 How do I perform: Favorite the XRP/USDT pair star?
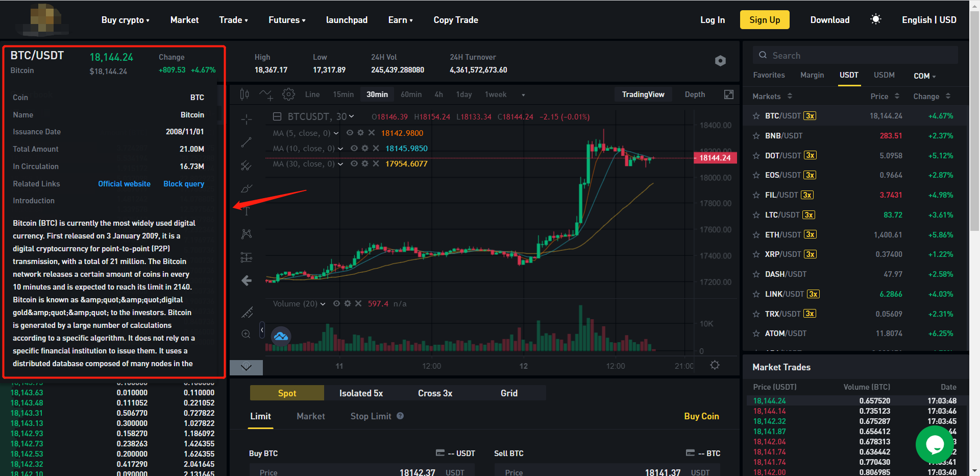[756, 254]
